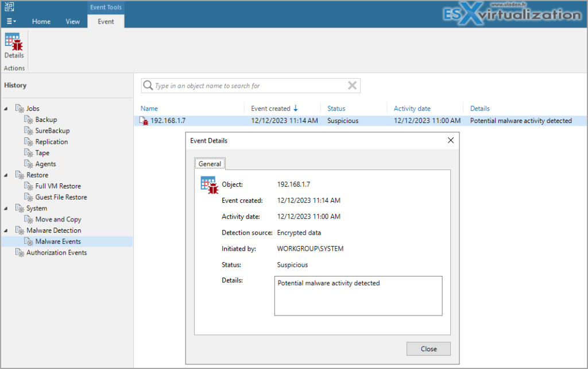588x369 pixels.
Task: Select Authorization Events in the sidebar
Action: [56, 252]
